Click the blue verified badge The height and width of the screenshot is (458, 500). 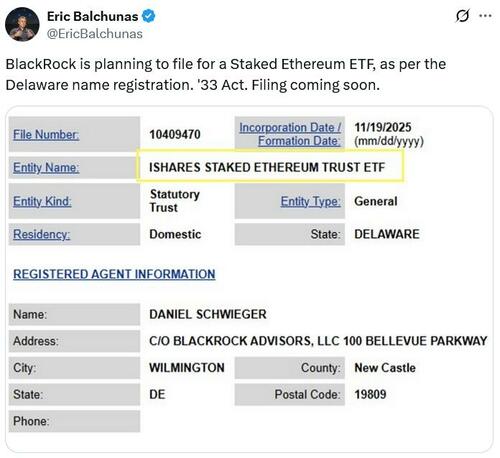148,16
